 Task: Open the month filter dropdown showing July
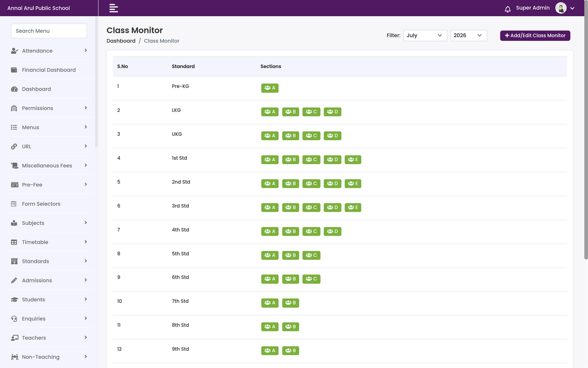tap(425, 35)
